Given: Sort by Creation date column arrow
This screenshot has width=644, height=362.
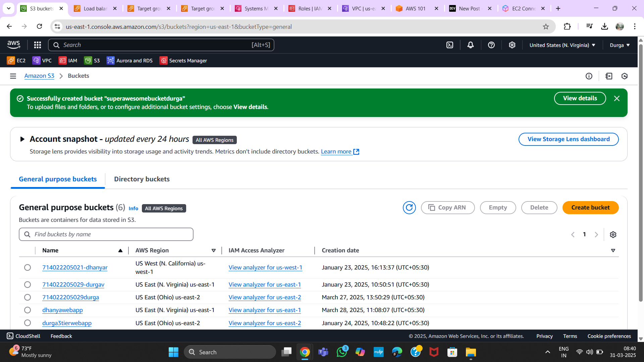Looking at the screenshot, I should tap(613, 251).
